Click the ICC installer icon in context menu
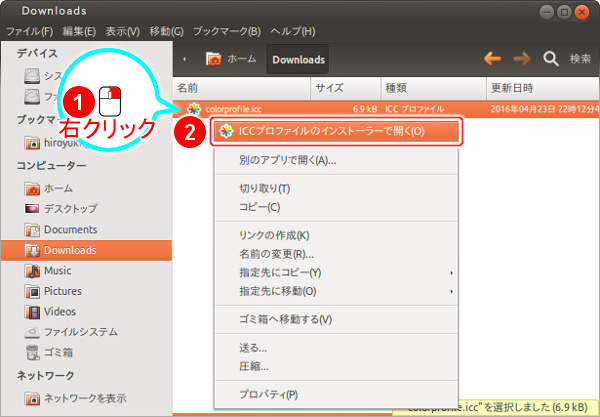 coord(226,131)
